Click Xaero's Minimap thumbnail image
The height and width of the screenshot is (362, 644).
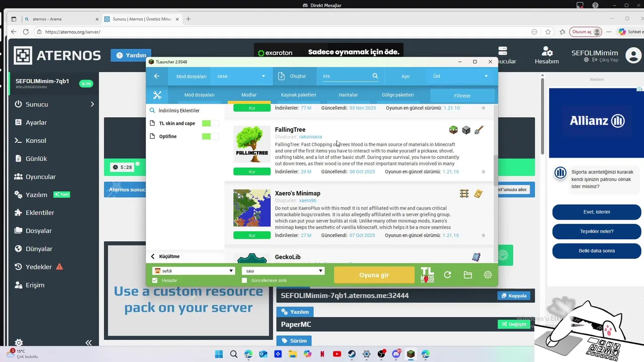(252, 208)
